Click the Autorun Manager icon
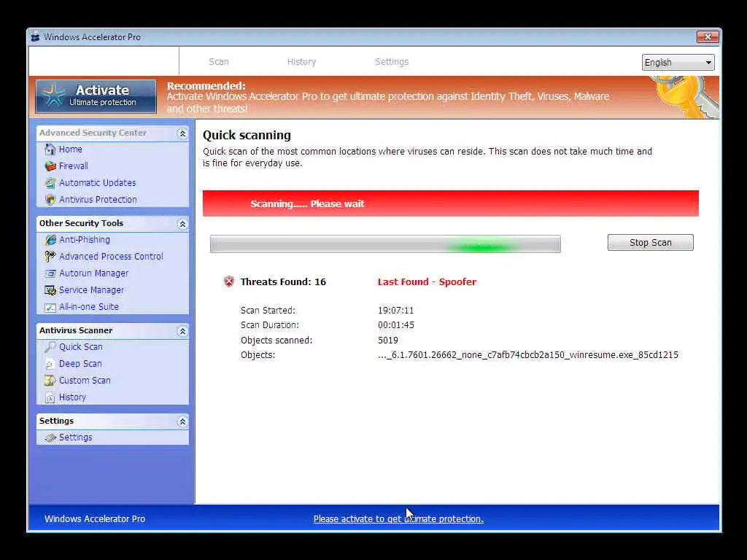 [50, 273]
